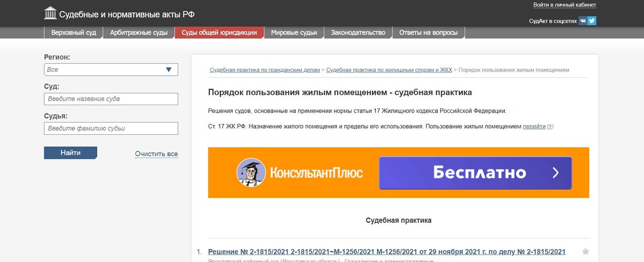Click the Бесплатно banner button
The image size is (644, 262).
(475, 173)
